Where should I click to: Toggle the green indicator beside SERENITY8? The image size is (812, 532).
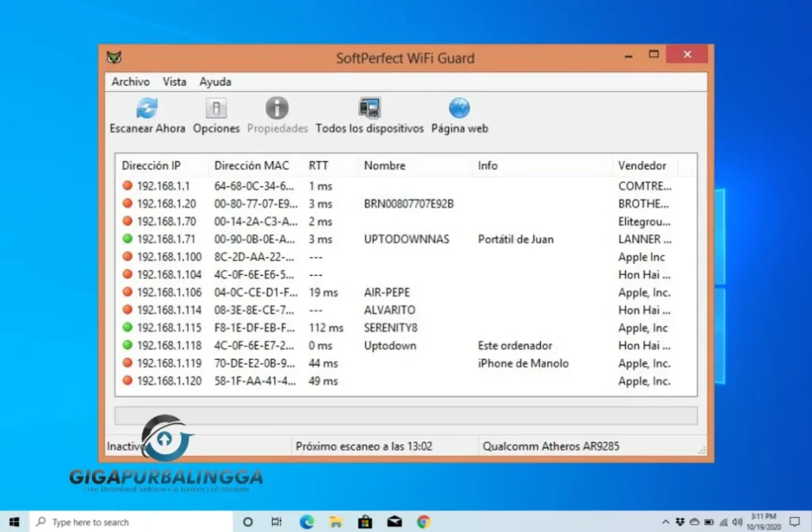(127, 327)
